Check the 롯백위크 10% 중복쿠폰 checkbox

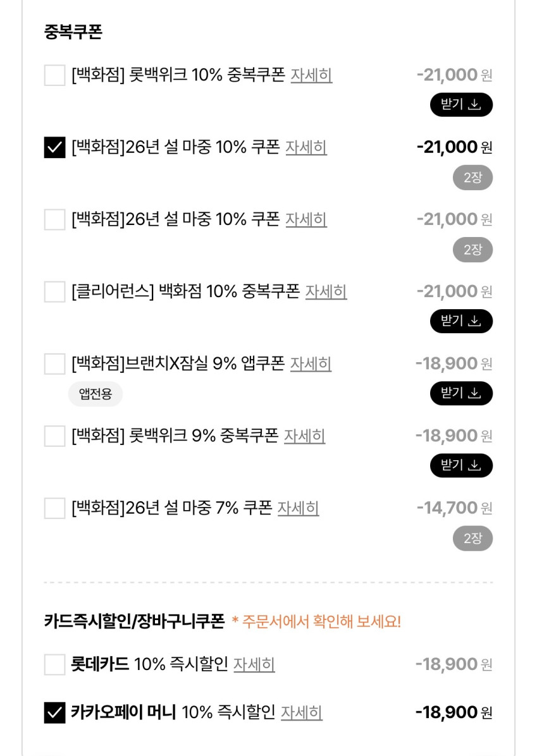click(55, 75)
